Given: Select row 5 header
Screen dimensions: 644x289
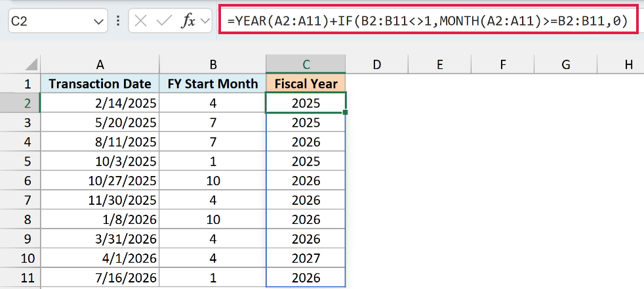Looking at the screenshot, I should [x=20, y=161].
